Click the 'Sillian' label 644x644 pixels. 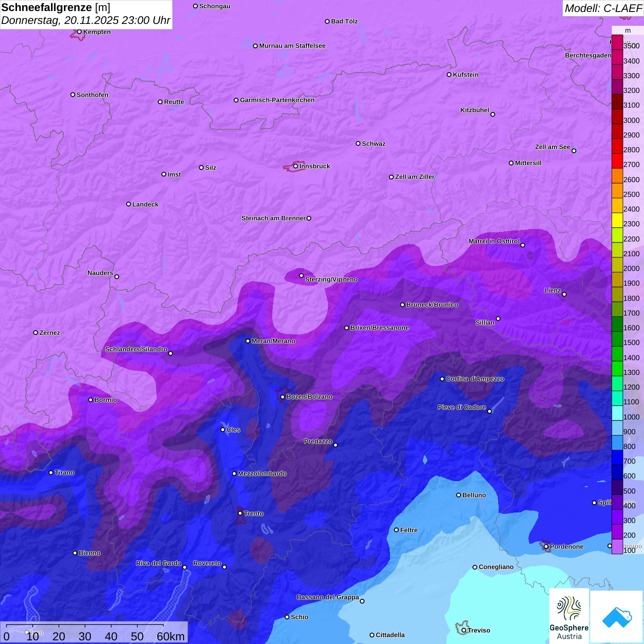tap(485, 322)
